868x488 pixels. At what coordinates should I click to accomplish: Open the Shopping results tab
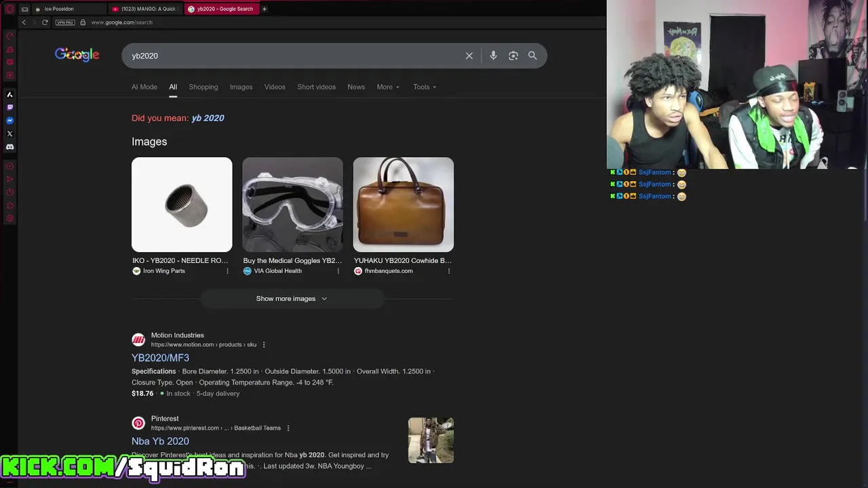click(203, 87)
